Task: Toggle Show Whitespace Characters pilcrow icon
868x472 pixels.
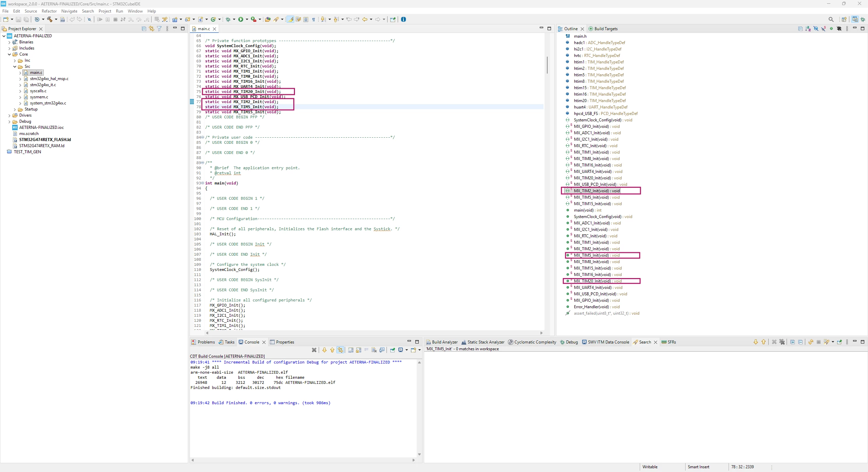Action: pos(314,19)
